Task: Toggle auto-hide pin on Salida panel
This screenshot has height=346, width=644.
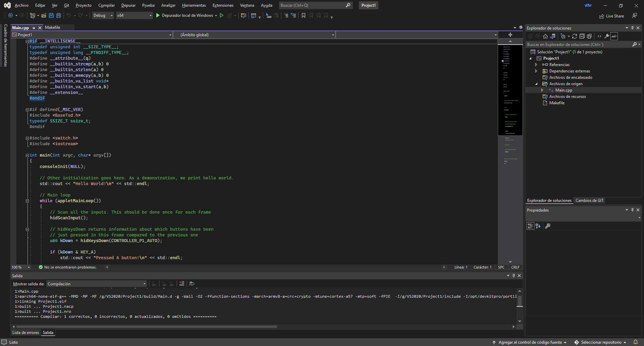Action: [x=514, y=276]
